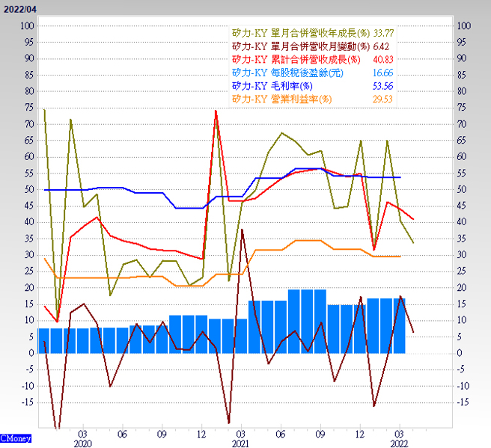491x448 pixels.
Task: Click the 累計合併營收成長(%) legend entry
Action: click(296, 59)
